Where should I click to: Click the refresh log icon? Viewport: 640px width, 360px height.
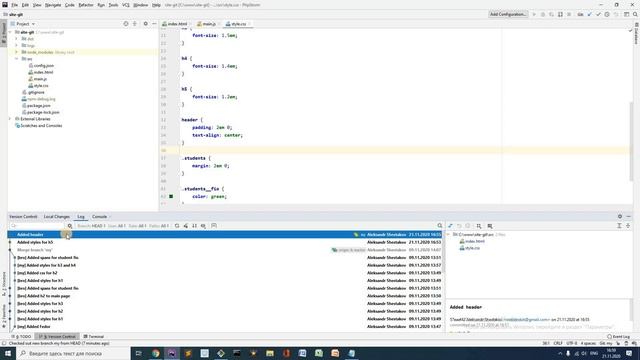click(177, 226)
